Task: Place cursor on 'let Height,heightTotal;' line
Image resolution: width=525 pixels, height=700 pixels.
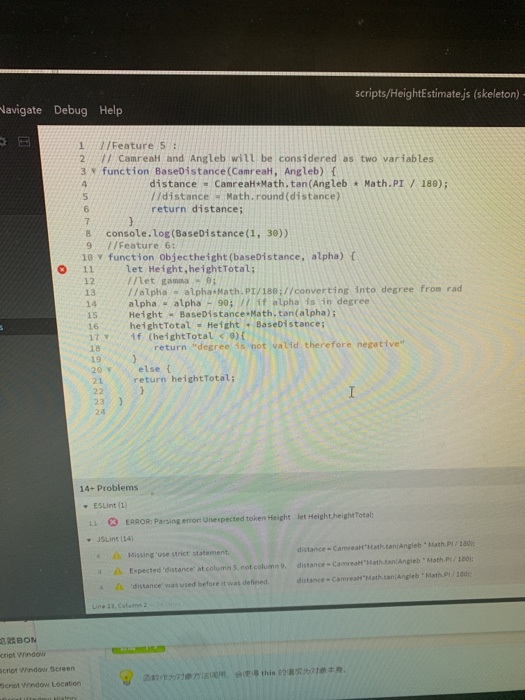Action: (x=191, y=269)
